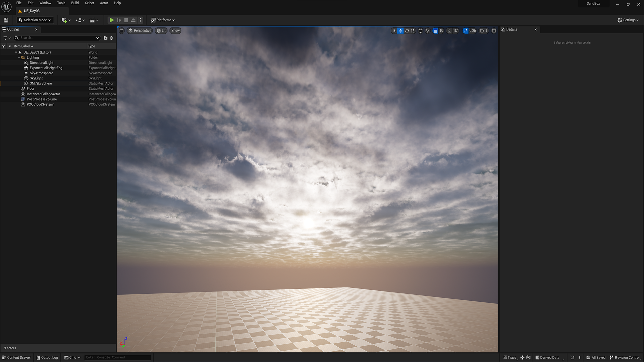Toggle scale snapping
Screen dimensions: 644x362
pos(465,31)
